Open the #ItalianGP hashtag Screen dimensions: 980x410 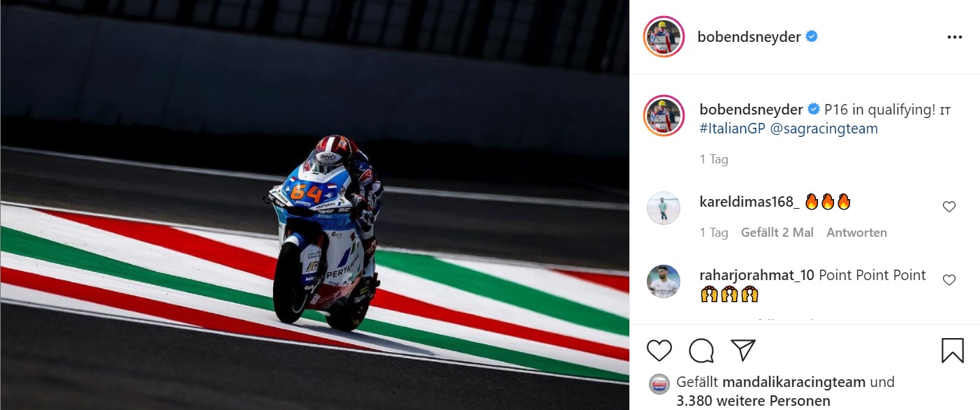click(732, 129)
